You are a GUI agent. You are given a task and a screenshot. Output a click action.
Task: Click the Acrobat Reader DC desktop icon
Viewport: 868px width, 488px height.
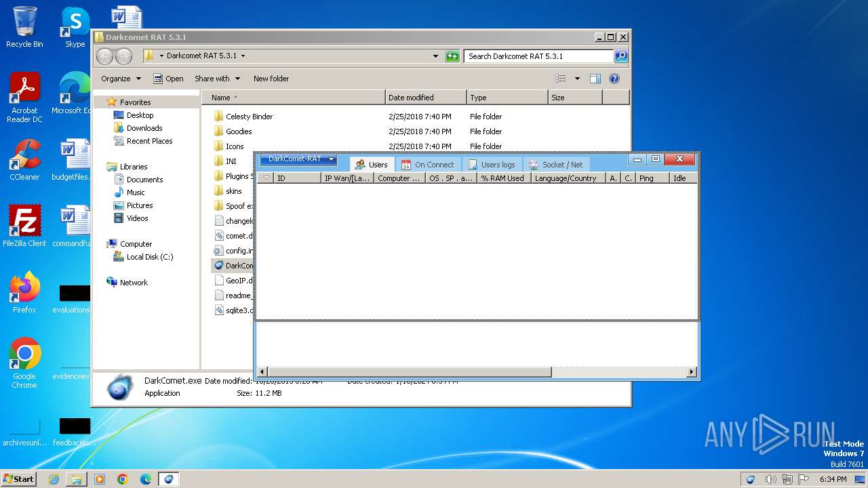(24, 97)
